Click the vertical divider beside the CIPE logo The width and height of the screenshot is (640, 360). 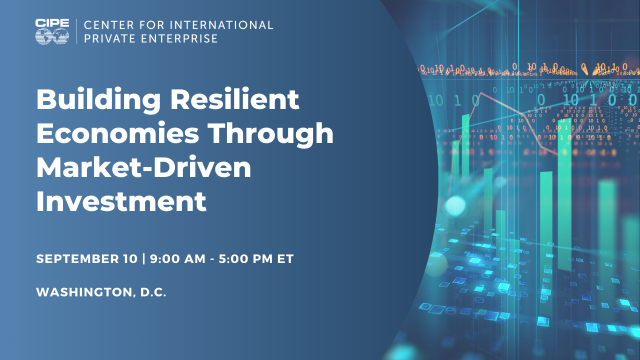point(76,31)
